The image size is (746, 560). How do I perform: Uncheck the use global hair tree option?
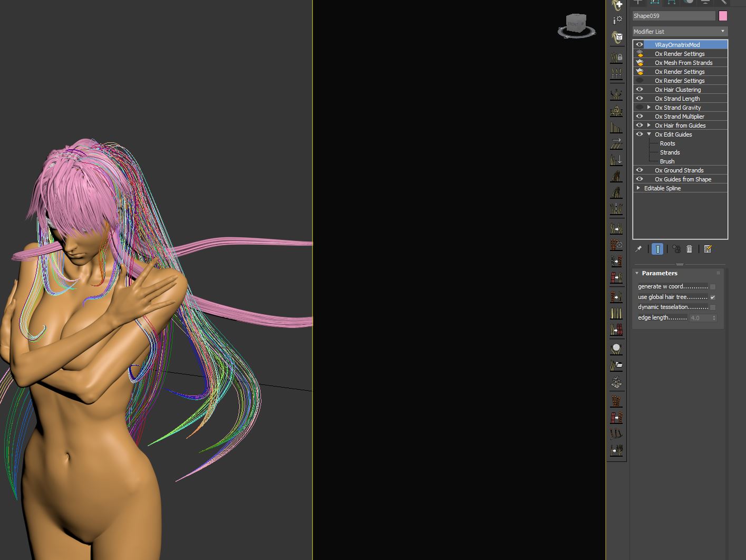[713, 297]
